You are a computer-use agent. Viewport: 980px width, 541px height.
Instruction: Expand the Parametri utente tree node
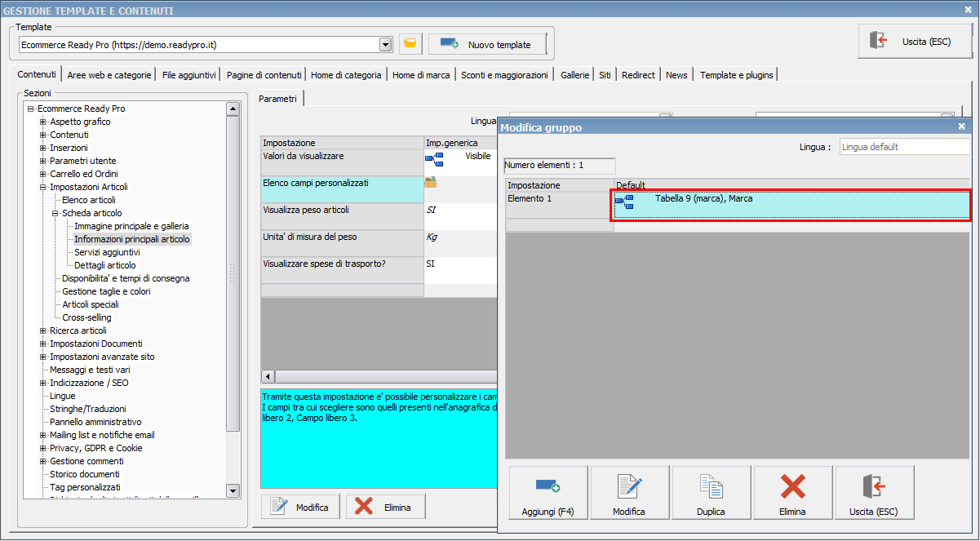43,161
